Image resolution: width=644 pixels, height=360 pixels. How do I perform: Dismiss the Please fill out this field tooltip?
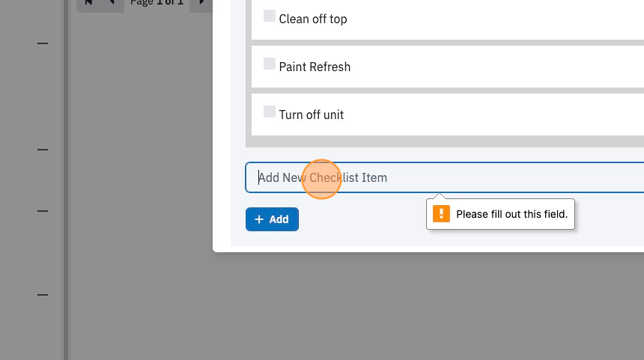coord(500,214)
